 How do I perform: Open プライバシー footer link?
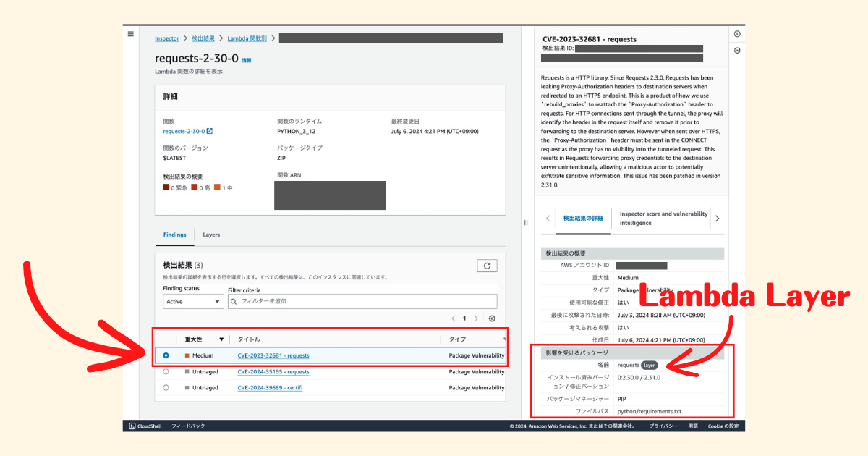[663, 426]
